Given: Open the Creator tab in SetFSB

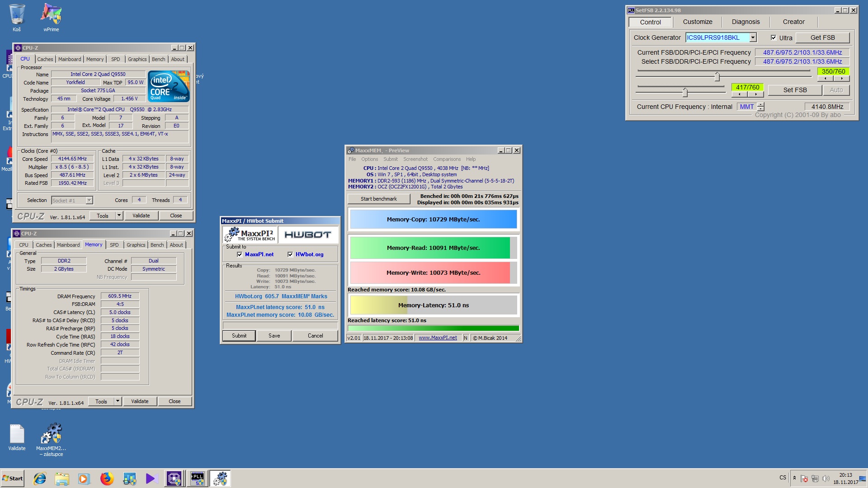Looking at the screenshot, I should coord(793,22).
